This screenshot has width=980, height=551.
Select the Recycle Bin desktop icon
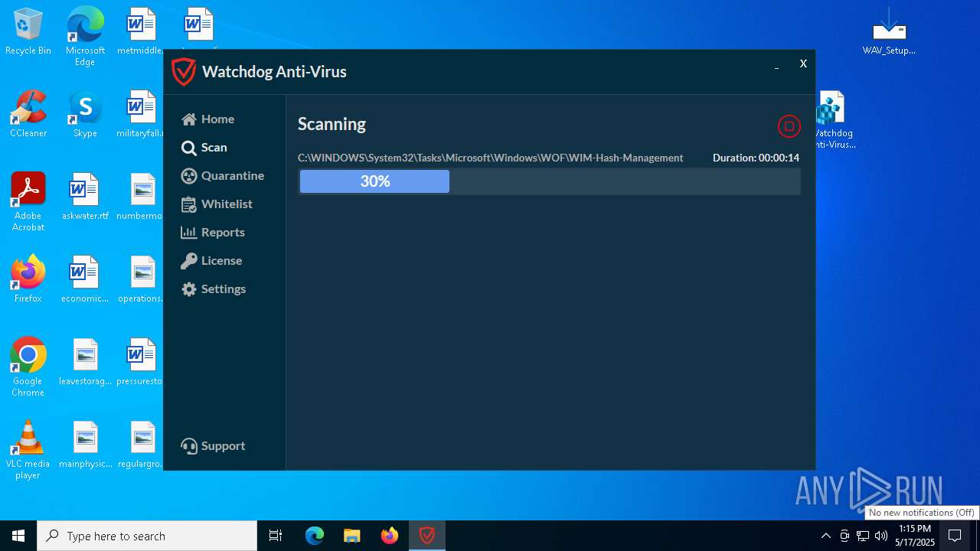tap(28, 32)
